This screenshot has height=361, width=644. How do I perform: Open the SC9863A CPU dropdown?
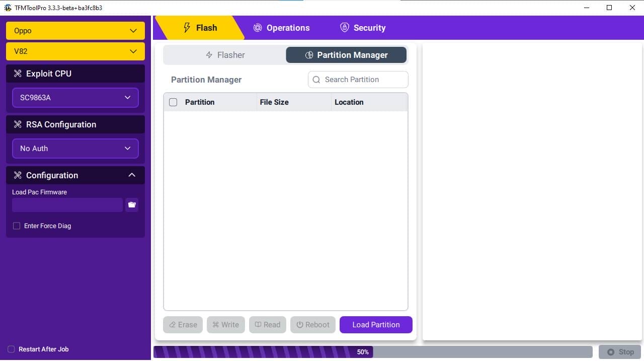(x=75, y=98)
